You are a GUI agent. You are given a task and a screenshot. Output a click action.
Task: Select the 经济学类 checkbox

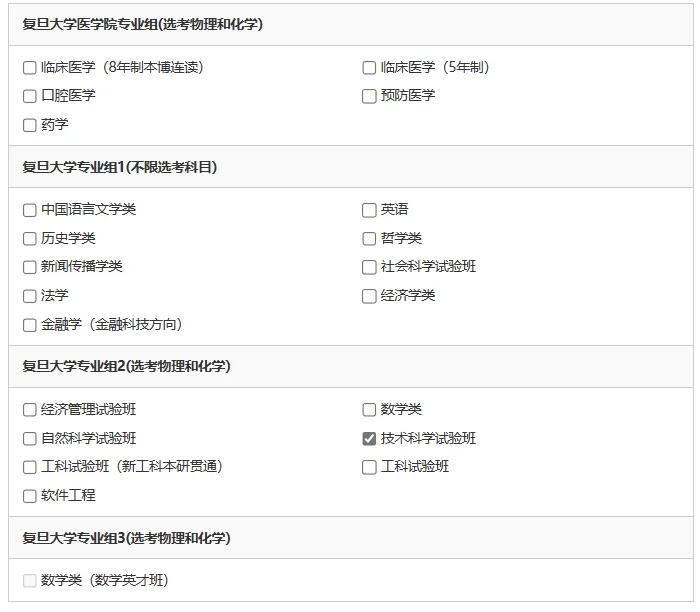coord(369,296)
